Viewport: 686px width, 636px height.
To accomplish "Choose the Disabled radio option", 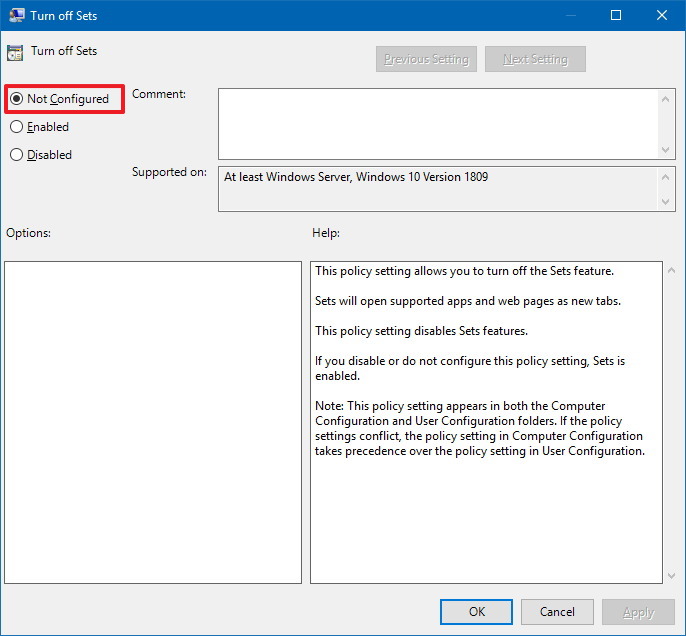I will click(x=17, y=155).
